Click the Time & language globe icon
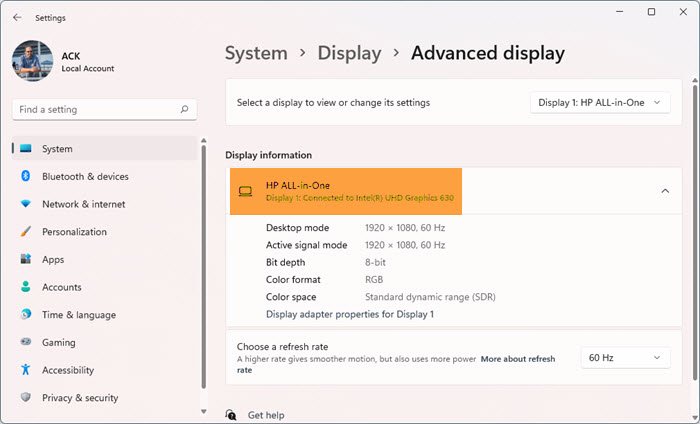Screen dimensions: 700x424 26,314
